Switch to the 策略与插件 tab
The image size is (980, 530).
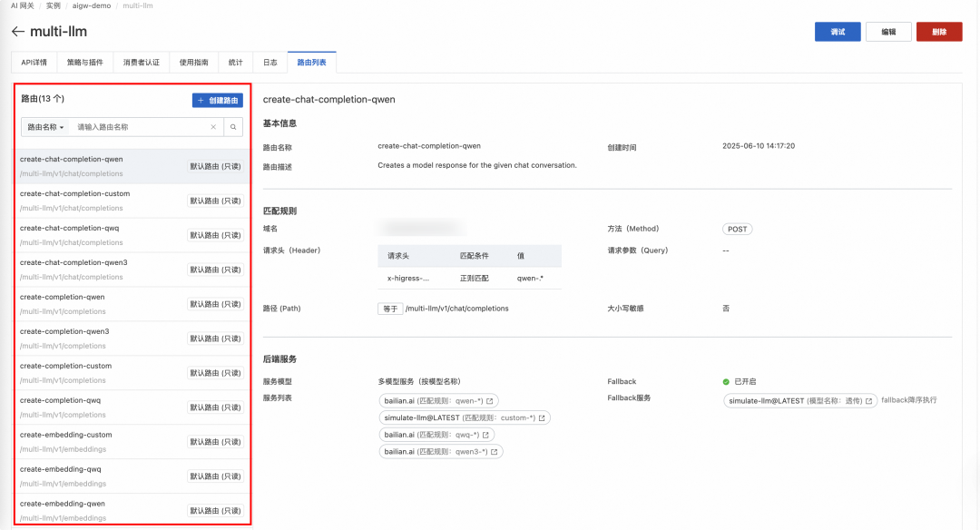tap(85, 63)
